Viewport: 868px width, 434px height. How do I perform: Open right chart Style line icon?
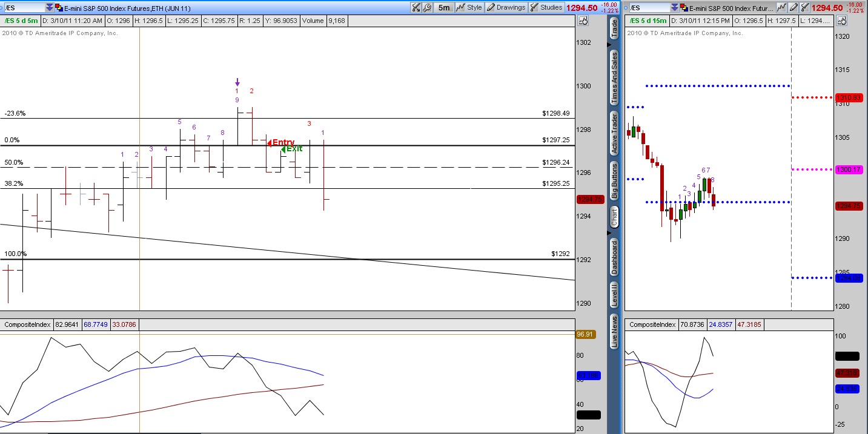point(781,7)
